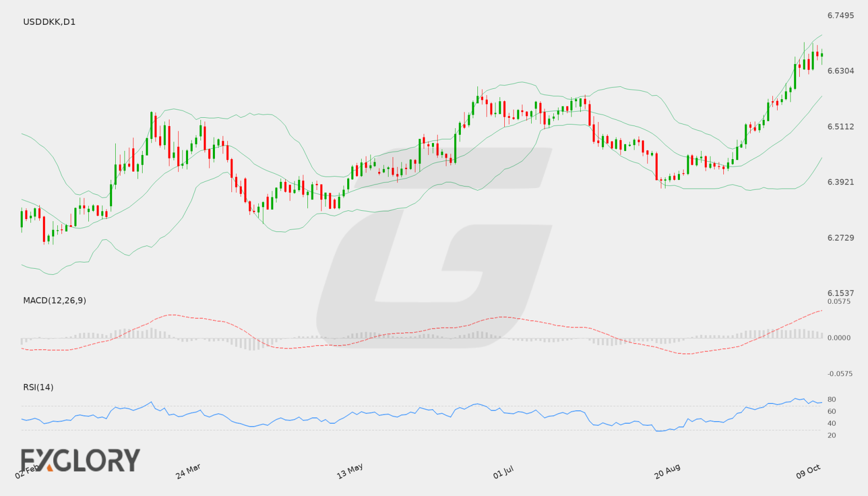
Task: Click the MACD(12,26,9) indicator label
Action: [54, 300]
